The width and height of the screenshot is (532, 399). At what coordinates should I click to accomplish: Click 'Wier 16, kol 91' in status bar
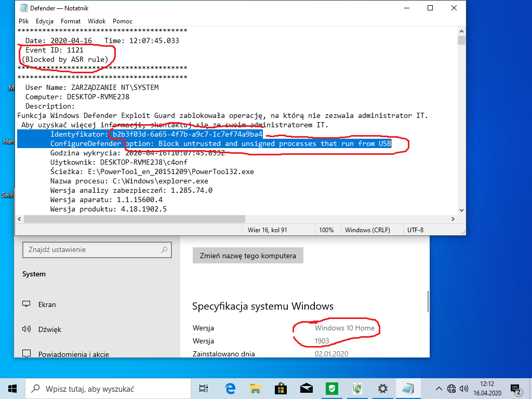(x=268, y=230)
